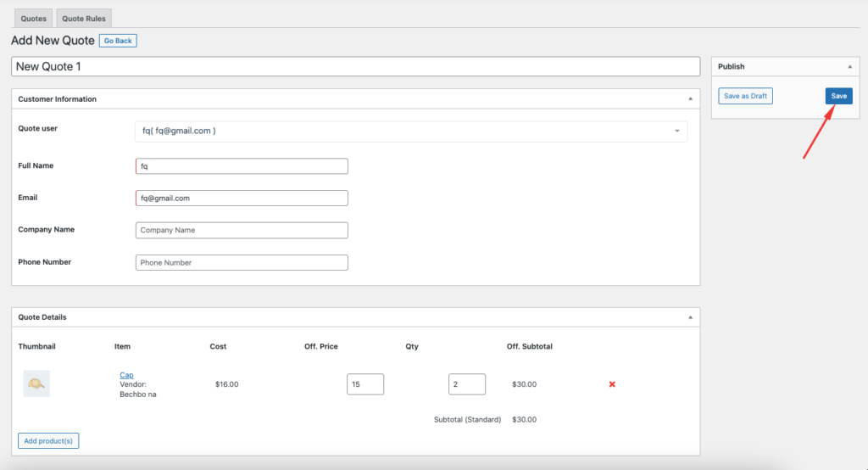Viewport: 868px width, 470px height.
Task: Click the Add product(s) button
Action: click(x=48, y=440)
